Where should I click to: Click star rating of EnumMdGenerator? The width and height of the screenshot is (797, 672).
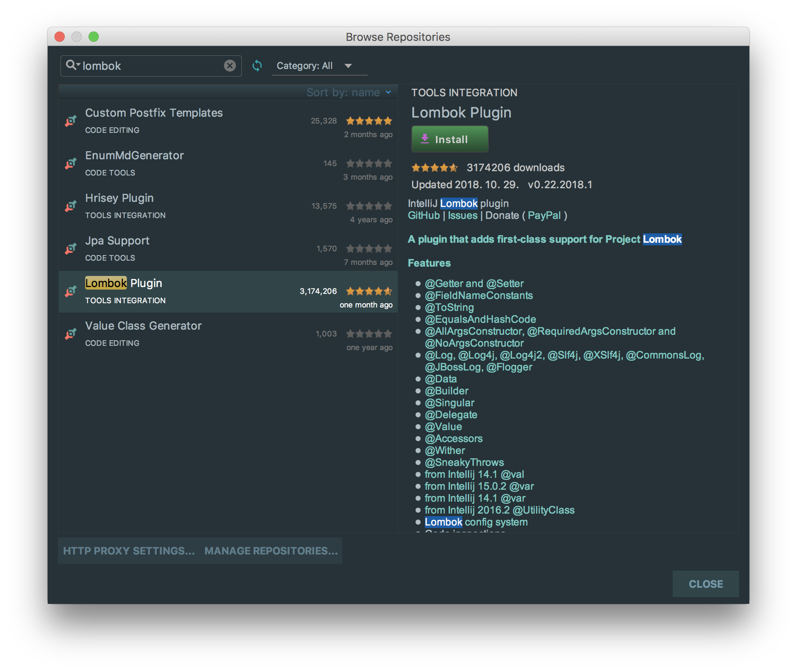click(369, 164)
